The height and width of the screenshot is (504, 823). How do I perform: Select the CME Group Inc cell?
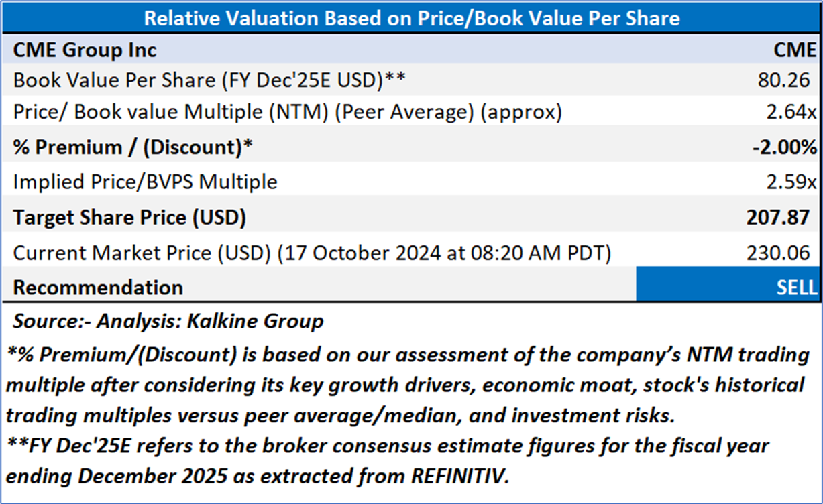tap(85, 50)
